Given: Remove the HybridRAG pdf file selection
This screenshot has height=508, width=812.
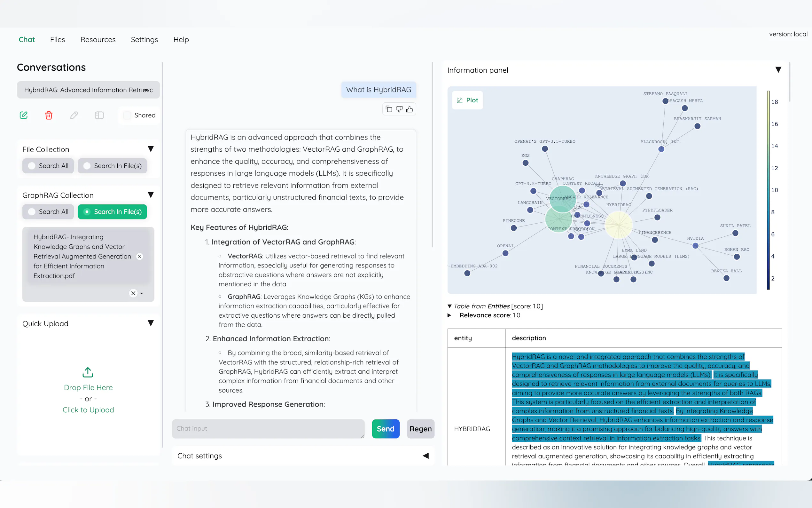Looking at the screenshot, I should click(x=140, y=256).
